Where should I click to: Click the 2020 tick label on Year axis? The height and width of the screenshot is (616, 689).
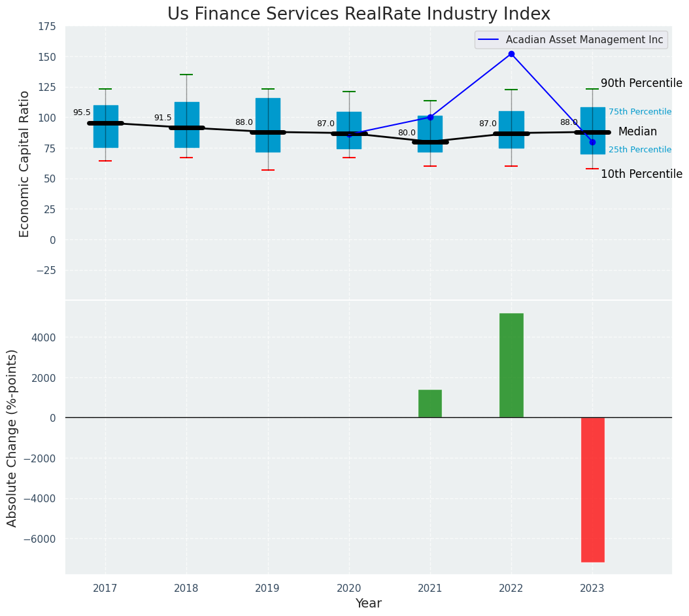pyautogui.click(x=348, y=589)
